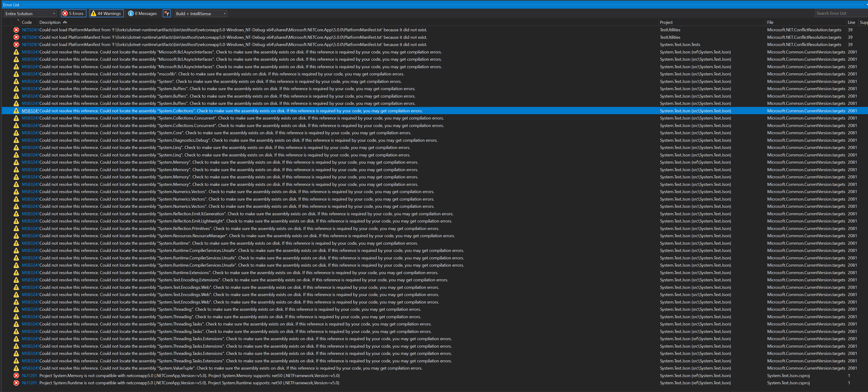Click the red circle icon inside the 5 Errors button
Screen dimensions: 868x392
[x=65, y=13]
